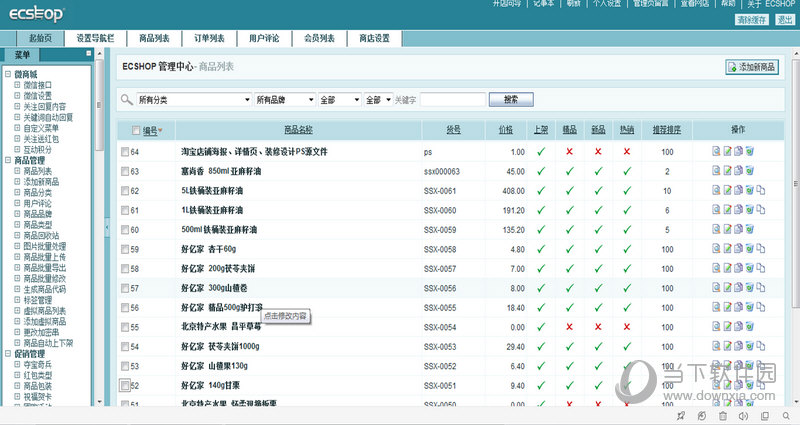Collapse sidebar with the middle splitter arrow

[107, 228]
